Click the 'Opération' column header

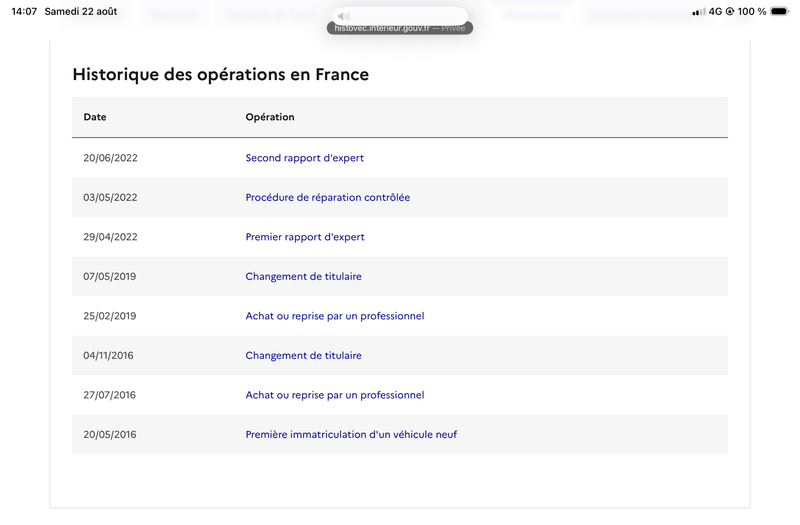(x=270, y=117)
